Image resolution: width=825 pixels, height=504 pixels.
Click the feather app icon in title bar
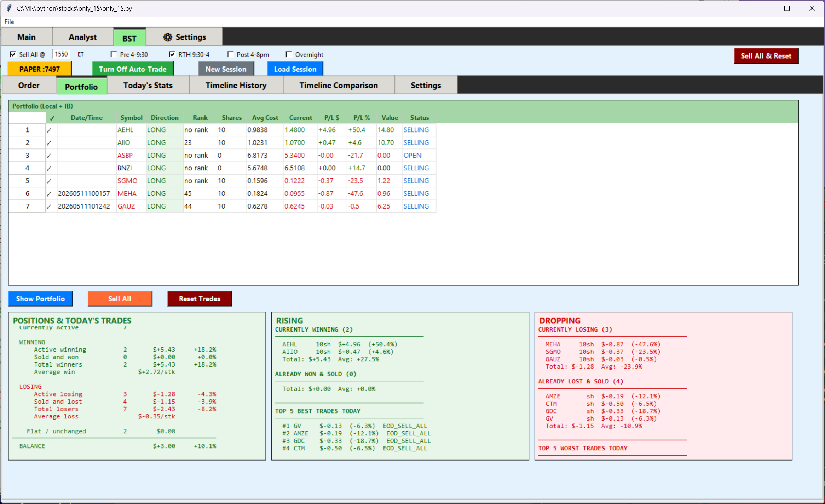point(9,8)
